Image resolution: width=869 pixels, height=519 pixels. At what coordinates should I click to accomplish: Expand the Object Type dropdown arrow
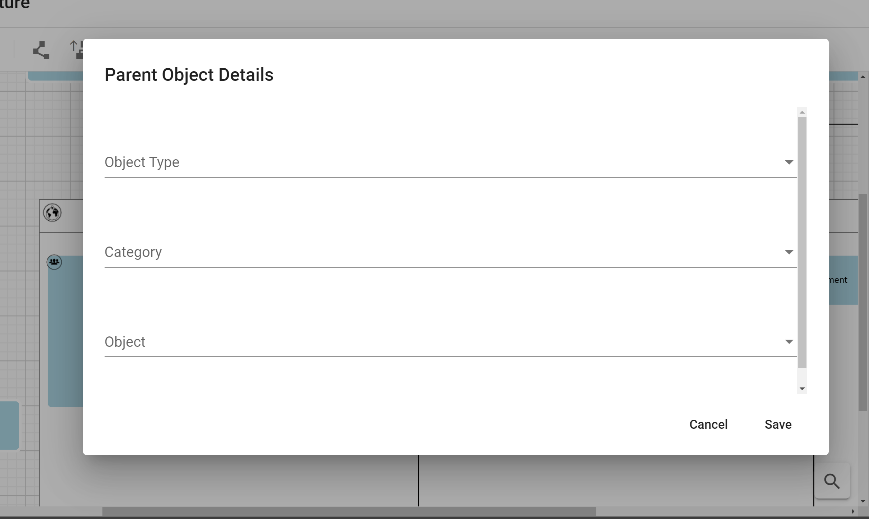coord(789,162)
